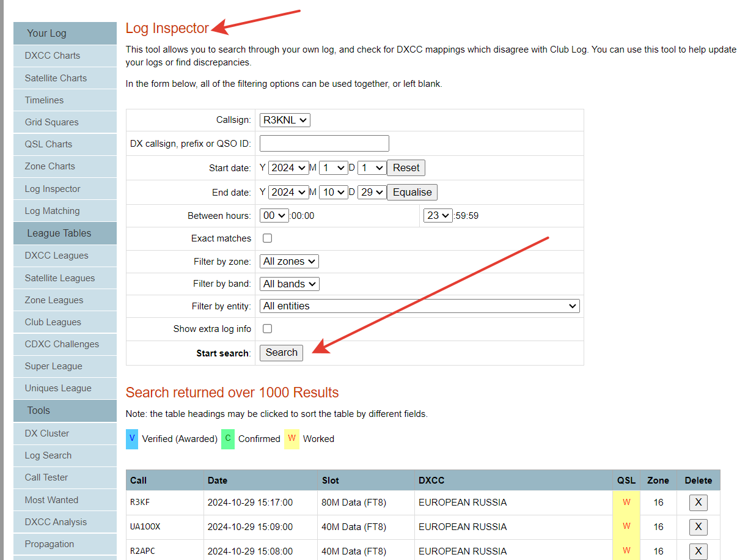Click the green Confirmed legend swatch
The image size is (748, 560).
(228, 439)
